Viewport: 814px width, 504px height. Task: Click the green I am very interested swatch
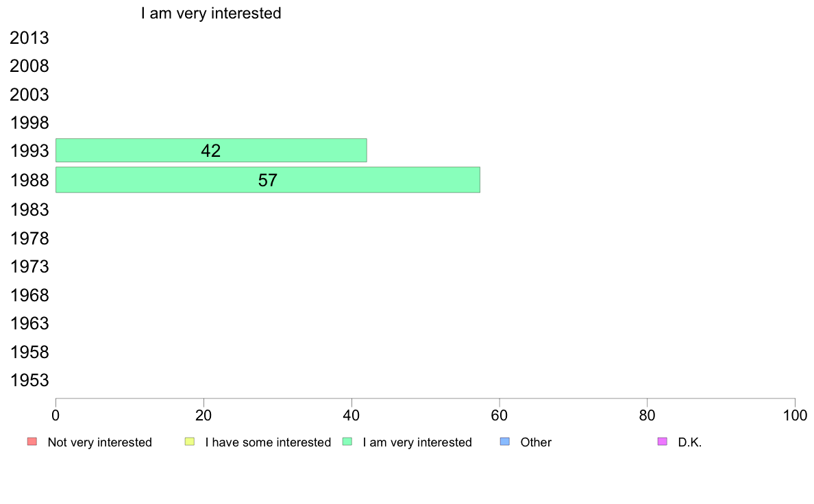point(347,442)
